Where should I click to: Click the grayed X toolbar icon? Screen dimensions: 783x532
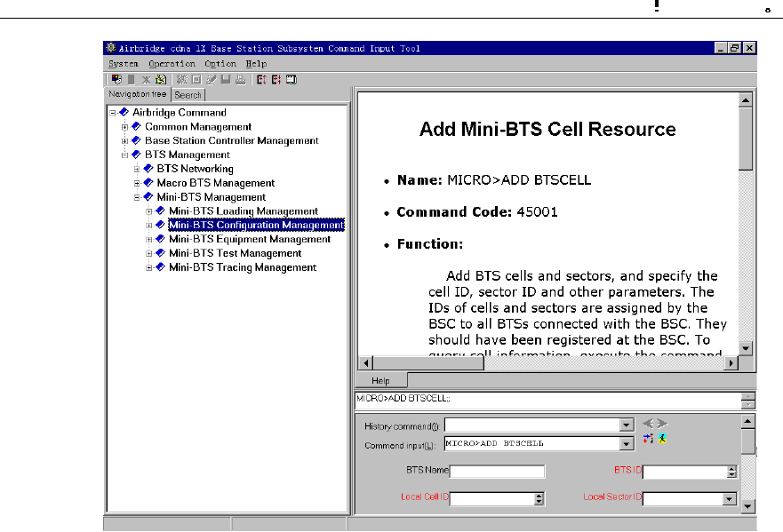(146, 79)
